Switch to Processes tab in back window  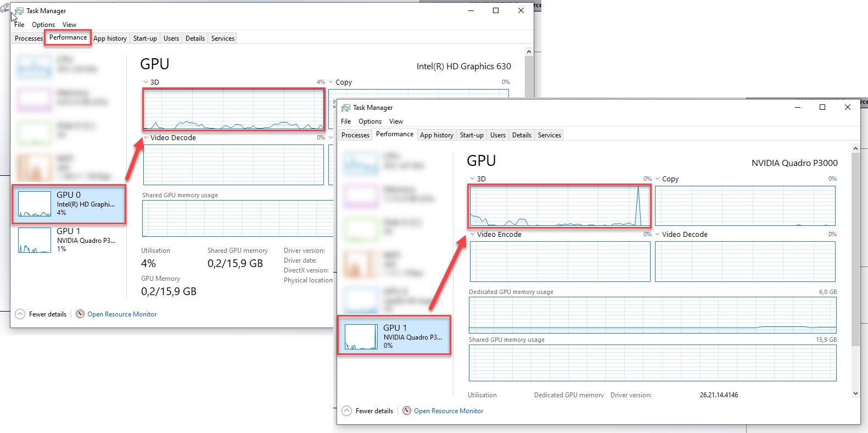(x=29, y=38)
